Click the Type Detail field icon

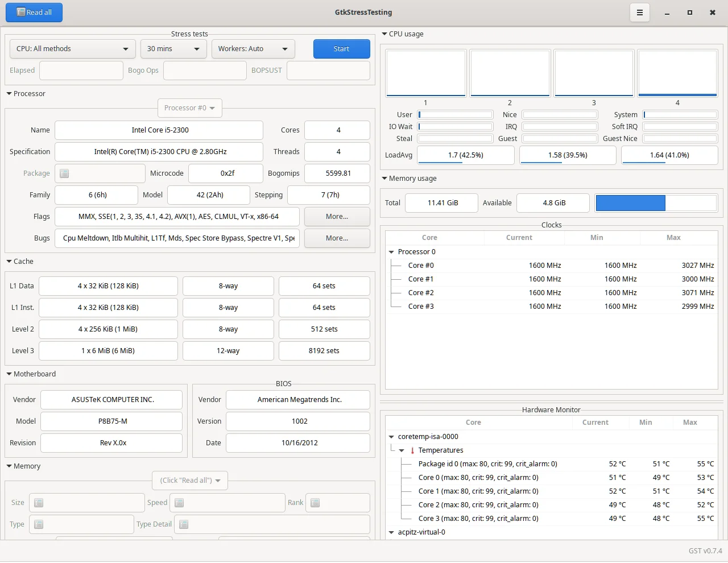click(x=184, y=524)
